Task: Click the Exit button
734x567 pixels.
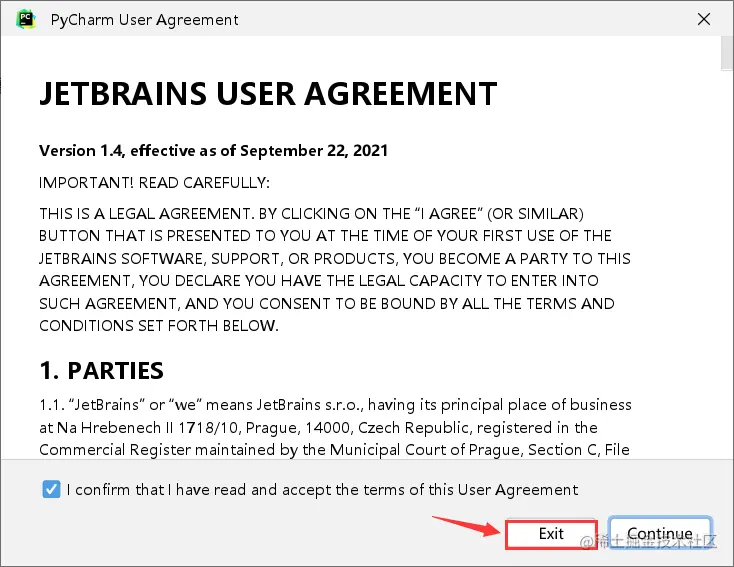Action: coord(551,533)
